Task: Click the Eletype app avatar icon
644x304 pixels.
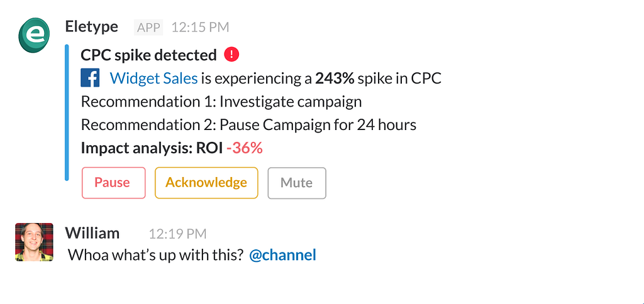Action: coord(34,35)
